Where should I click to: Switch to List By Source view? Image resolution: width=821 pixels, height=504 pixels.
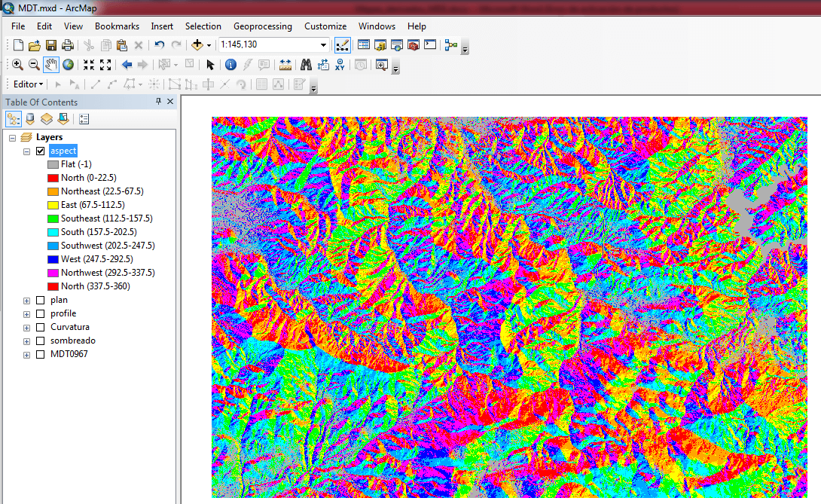(30, 119)
